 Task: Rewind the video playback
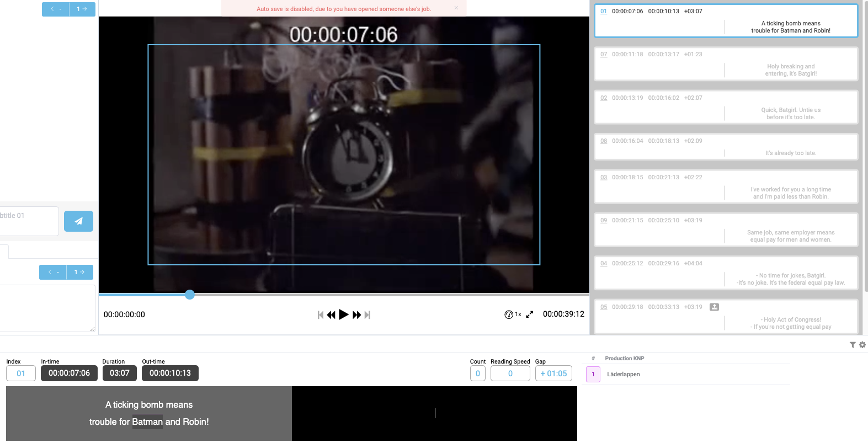coord(331,314)
